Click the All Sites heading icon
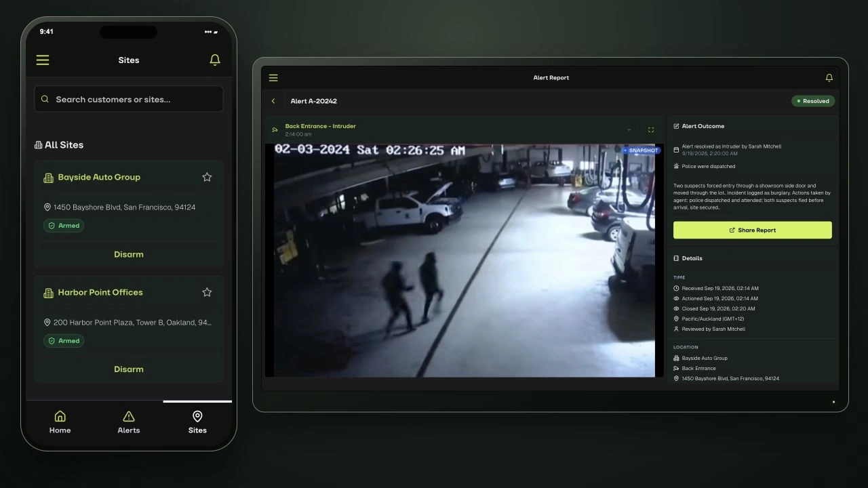This screenshot has width=868, height=488. (39, 145)
